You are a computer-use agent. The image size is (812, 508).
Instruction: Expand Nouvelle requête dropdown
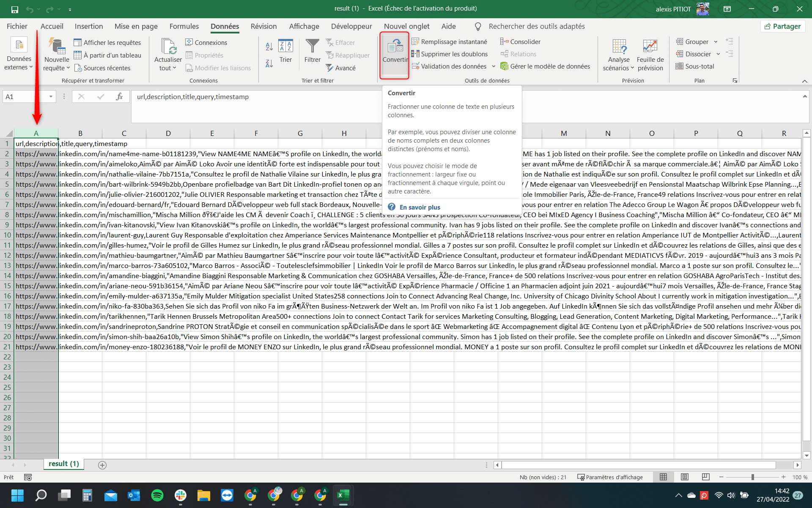tap(57, 68)
